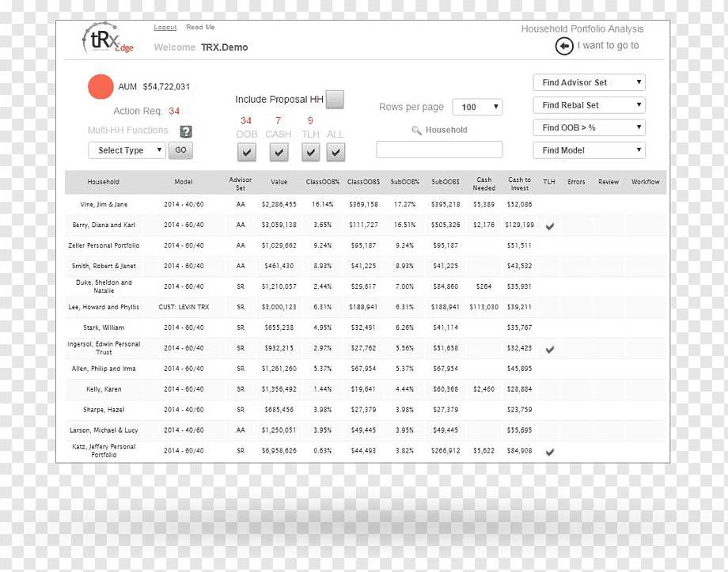
Task: Sort by the ClassOOB% column header
Action: tap(323, 182)
